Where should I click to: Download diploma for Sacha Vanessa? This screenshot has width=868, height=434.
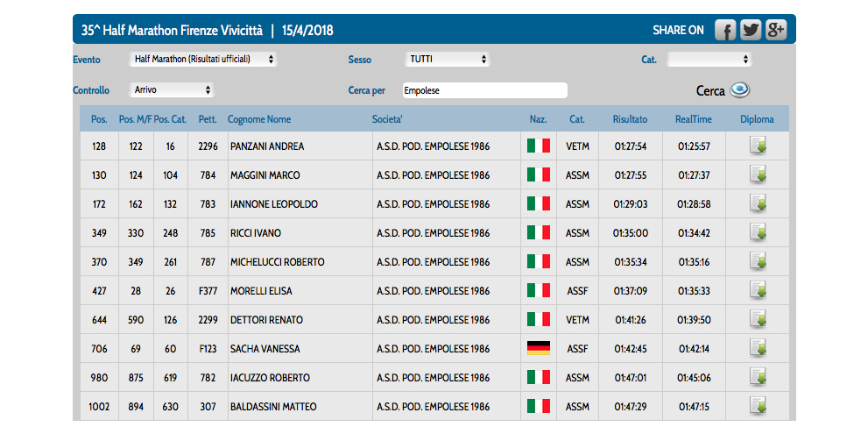[x=758, y=347]
